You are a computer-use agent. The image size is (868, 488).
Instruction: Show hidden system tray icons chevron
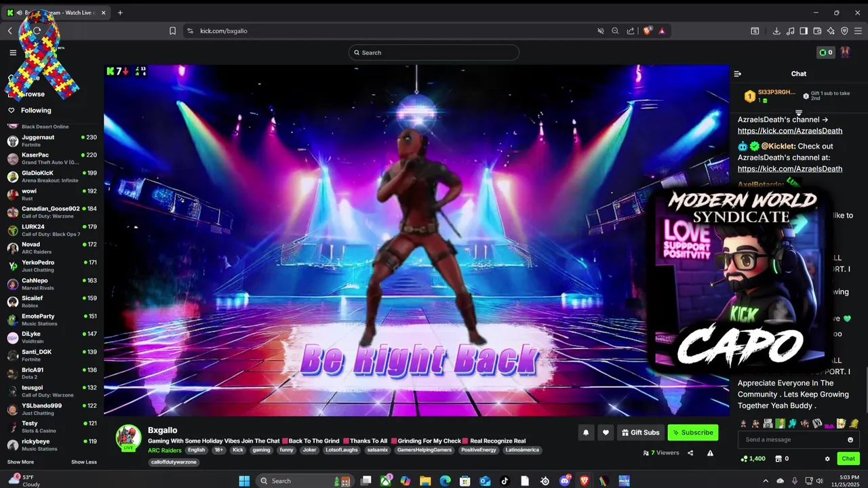click(x=766, y=481)
